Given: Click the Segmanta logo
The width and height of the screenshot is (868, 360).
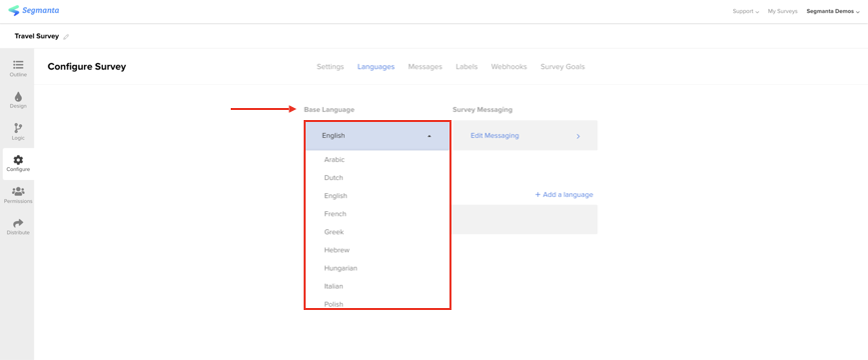Looking at the screenshot, I should click(34, 11).
